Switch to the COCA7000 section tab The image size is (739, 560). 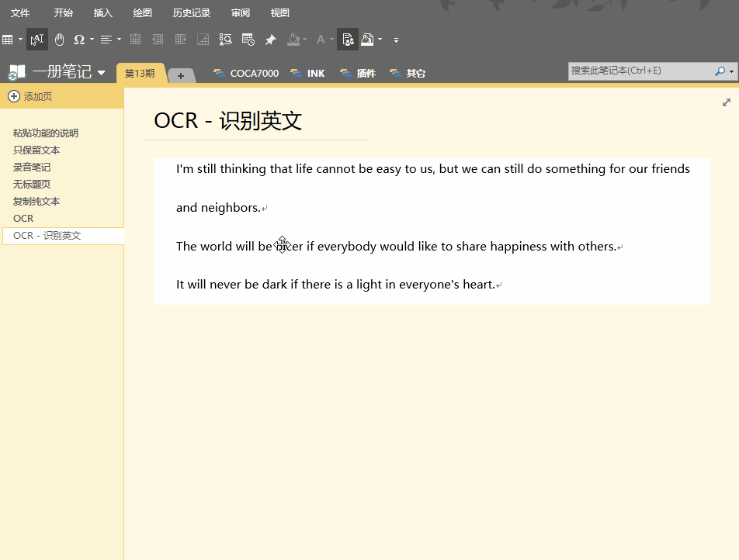pyautogui.click(x=246, y=74)
